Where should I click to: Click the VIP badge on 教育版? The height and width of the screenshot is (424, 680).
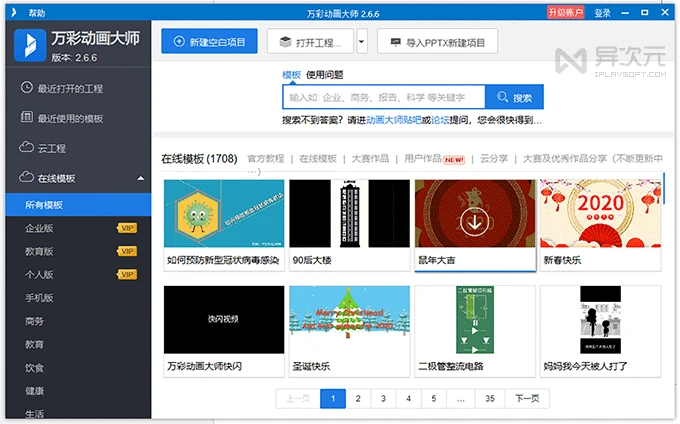pyautogui.click(x=127, y=251)
